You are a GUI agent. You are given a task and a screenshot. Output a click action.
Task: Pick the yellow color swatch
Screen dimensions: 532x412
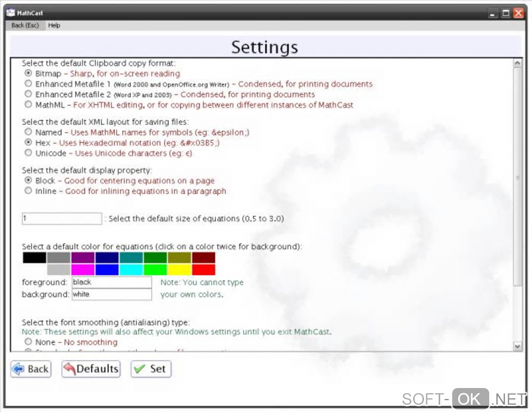click(x=179, y=270)
